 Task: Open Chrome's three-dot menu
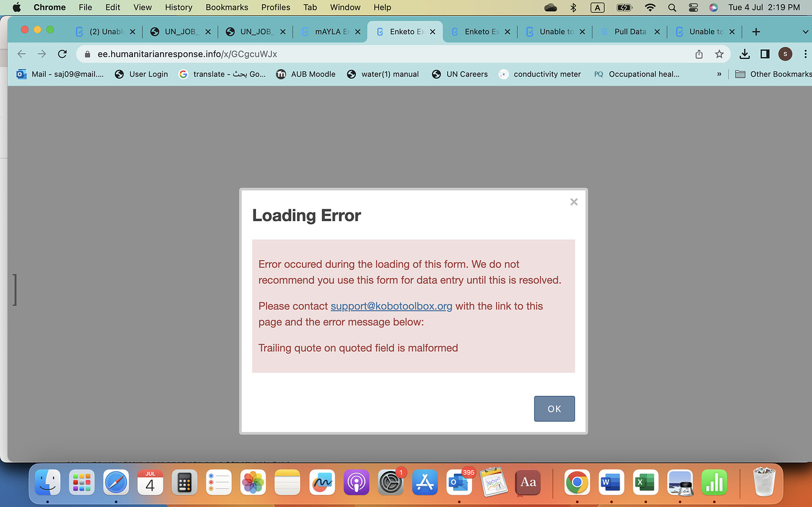(805, 54)
